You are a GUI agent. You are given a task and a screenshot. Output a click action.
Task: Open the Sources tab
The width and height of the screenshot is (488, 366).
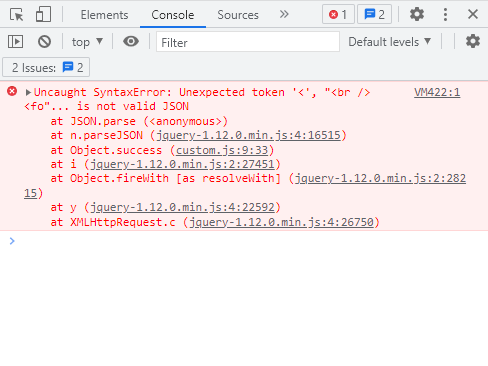click(238, 15)
